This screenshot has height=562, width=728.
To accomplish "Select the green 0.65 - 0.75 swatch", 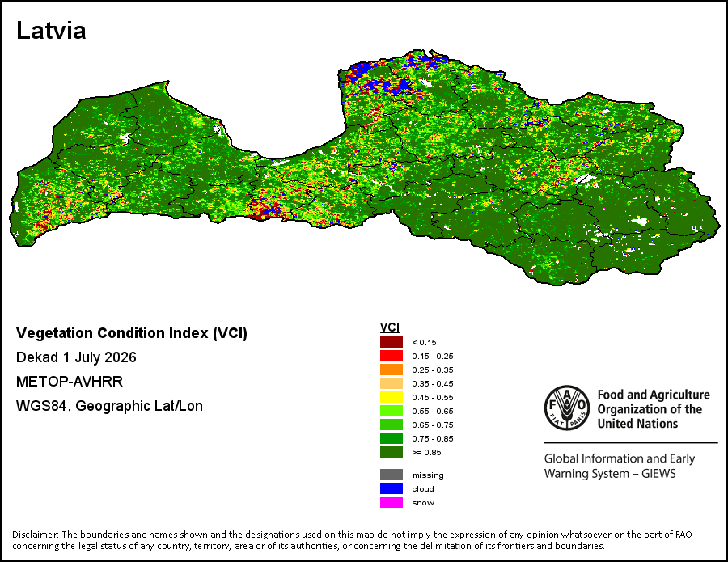I will click(392, 425).
